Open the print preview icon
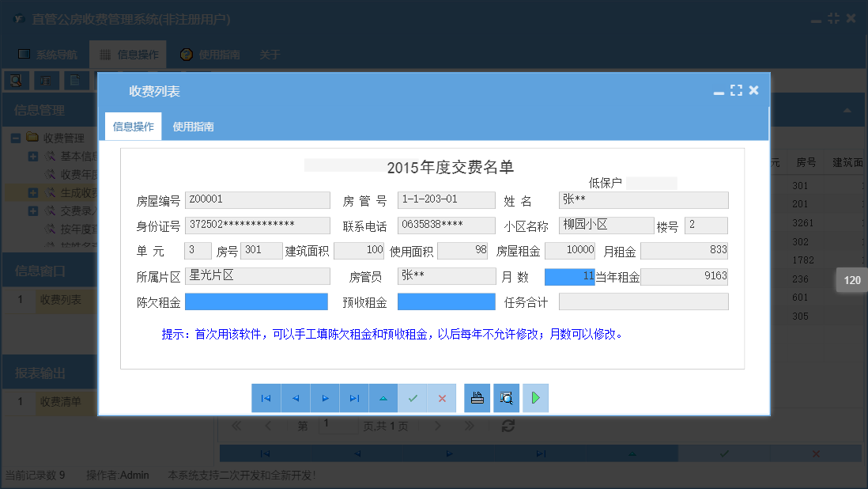 click(506, 398)
